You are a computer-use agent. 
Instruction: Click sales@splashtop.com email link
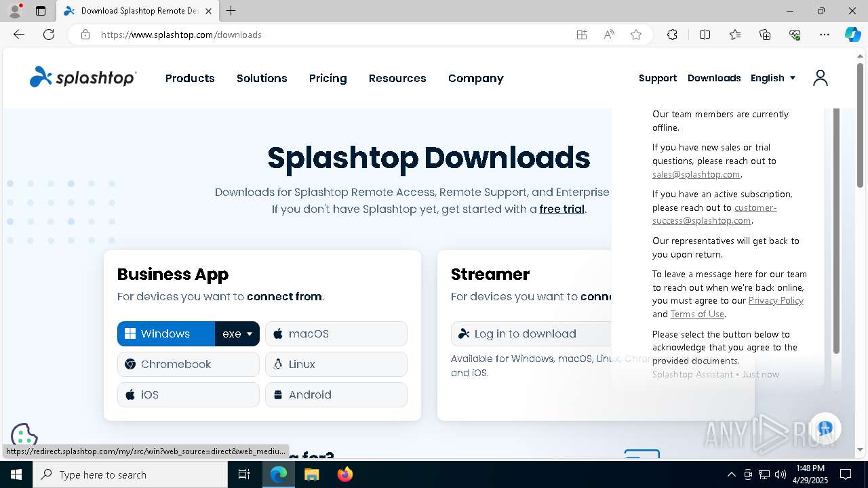coord(696,174)
